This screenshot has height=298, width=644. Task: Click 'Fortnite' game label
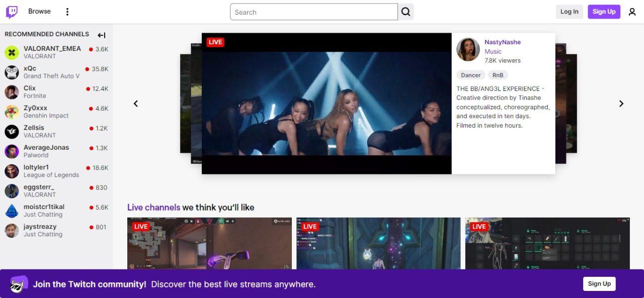pyautogui.click(x=35, y=96)
